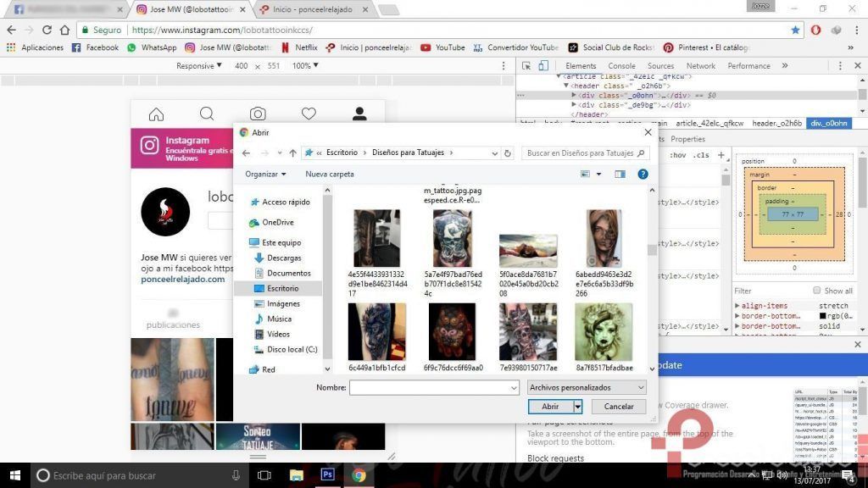The image size is (868, 488).
Task: Open the Instagram search magnifier icon
Action: [x=207, y=114]
